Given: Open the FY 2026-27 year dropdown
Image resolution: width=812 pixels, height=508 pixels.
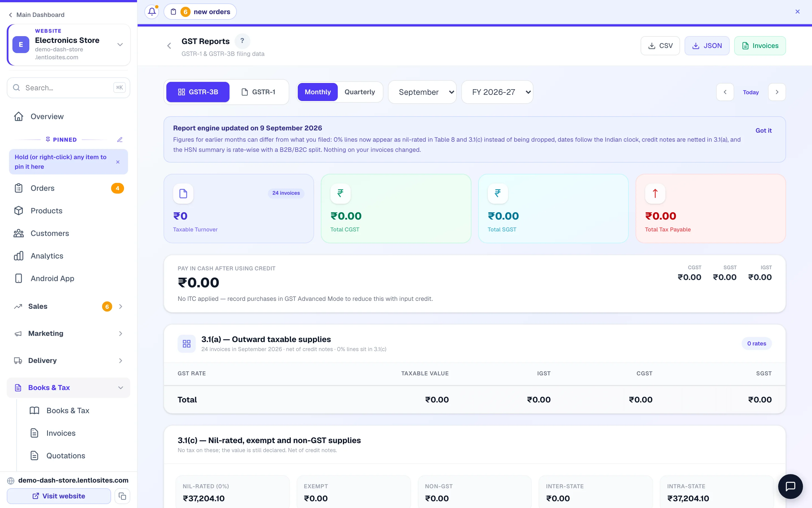Looking at the screenshot, I should coord(497,92).
